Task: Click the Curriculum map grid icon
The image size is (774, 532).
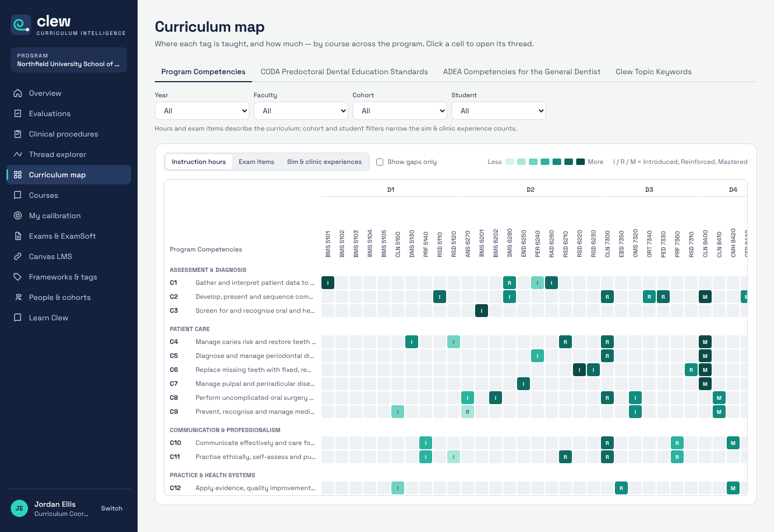Action: [x=18, y=175]
